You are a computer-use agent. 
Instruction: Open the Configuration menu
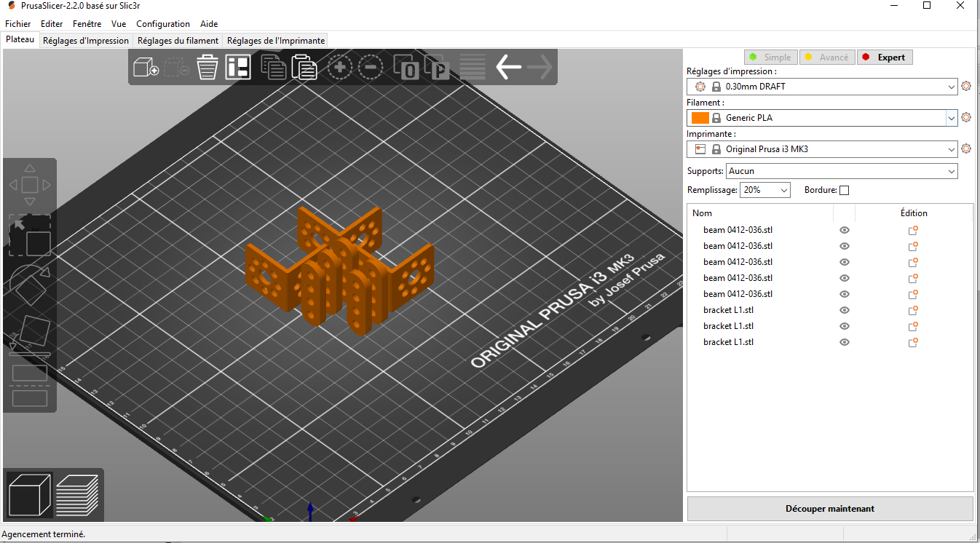tap(163, 24)
